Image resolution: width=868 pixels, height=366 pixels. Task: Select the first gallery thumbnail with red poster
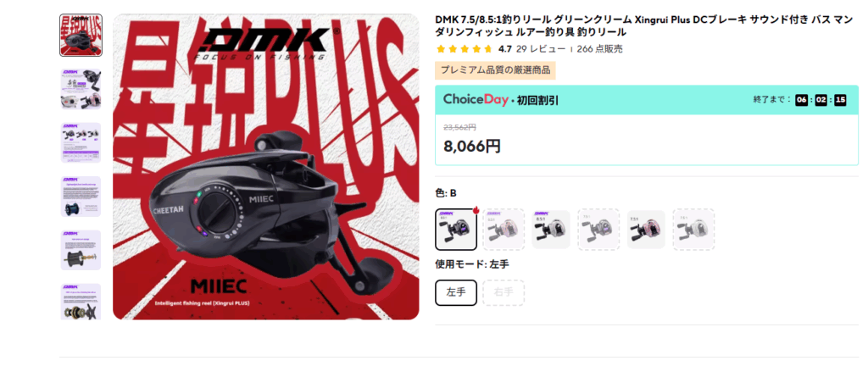click(81, 36)
